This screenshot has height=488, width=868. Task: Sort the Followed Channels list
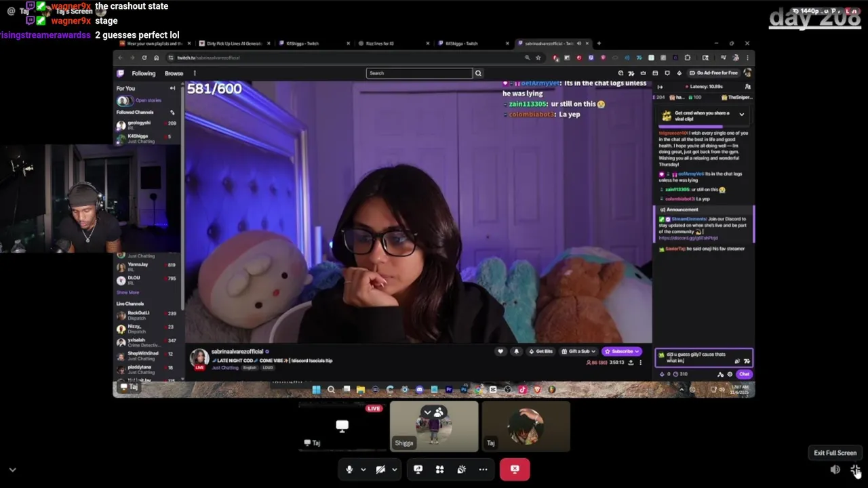tap(172, 113)
